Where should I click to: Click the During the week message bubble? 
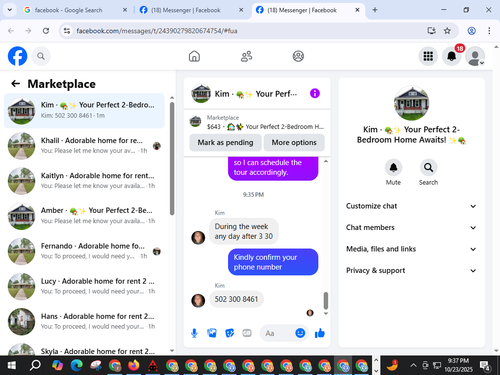(x=244, y=231)
